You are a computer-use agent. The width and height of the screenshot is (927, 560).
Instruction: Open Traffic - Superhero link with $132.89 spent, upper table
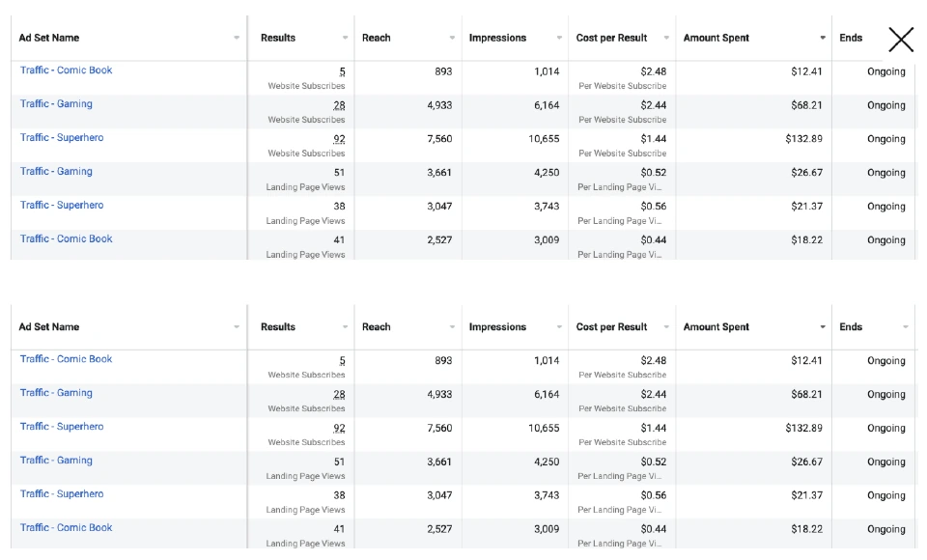pos(62,137)
